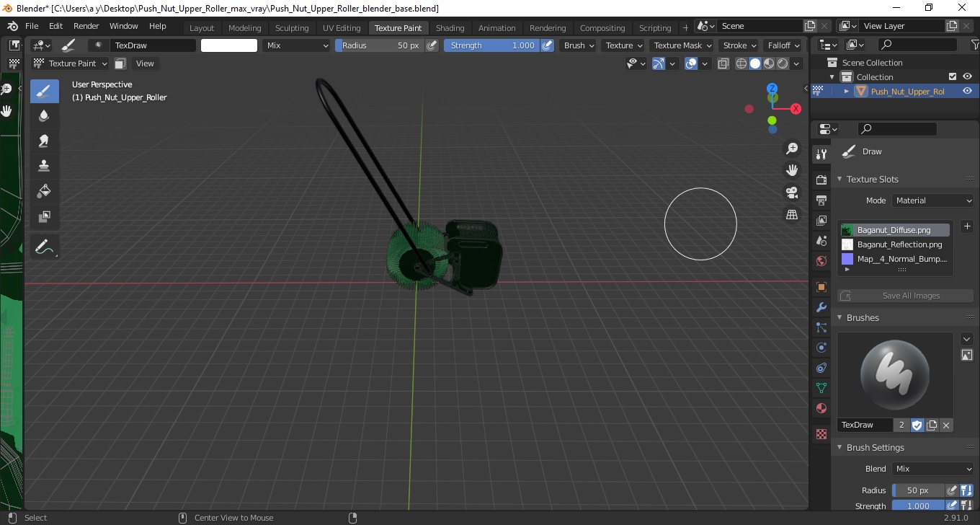Open the Scene properties tab
Screen dimensions: 980x525
tap(821, 240)
